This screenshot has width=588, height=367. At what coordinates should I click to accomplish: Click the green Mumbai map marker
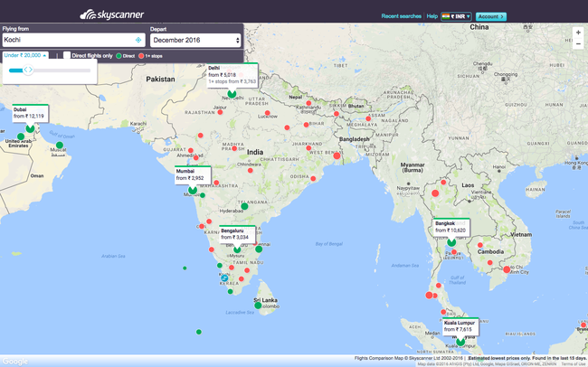(193, 190)
